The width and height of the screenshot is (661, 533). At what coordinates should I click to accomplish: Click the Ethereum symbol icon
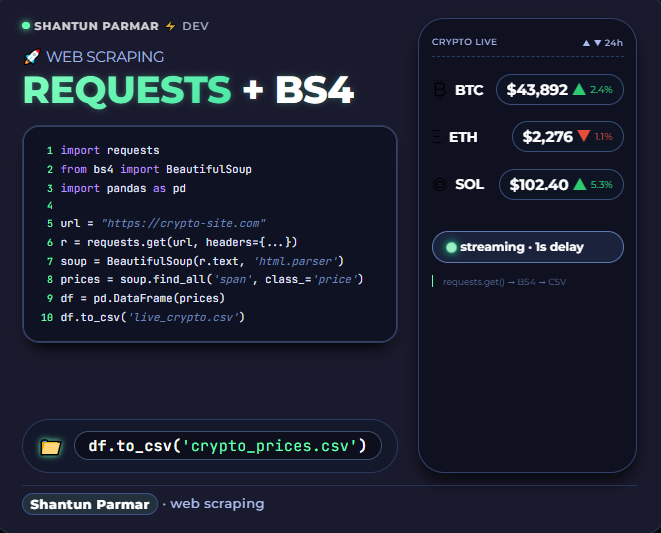pyautogui.click(x=436, y=137)
